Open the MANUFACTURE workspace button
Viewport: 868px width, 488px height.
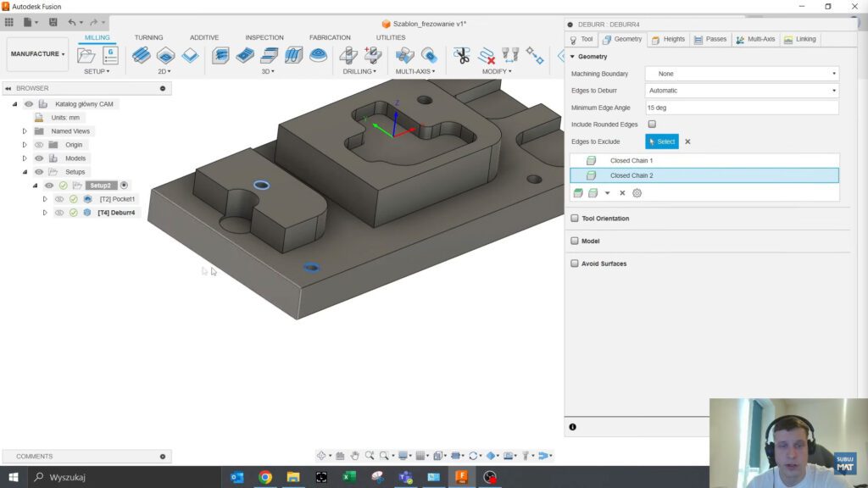[37, 54]
